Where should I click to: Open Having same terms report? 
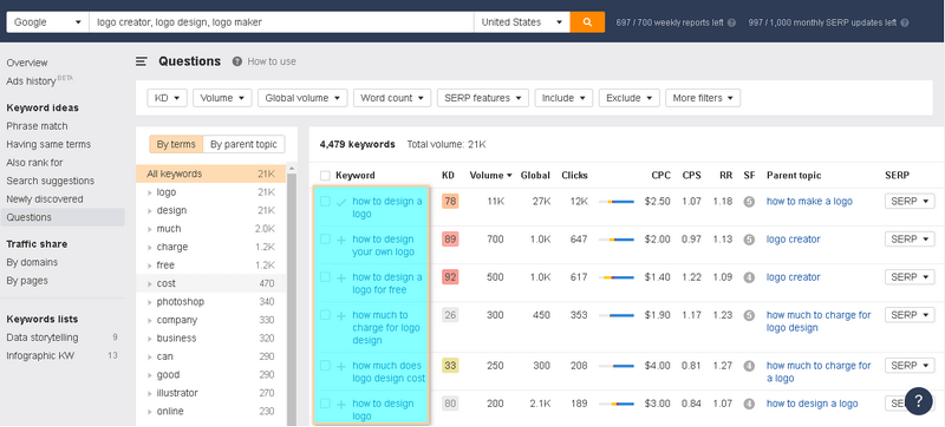(x=49, y=145)
